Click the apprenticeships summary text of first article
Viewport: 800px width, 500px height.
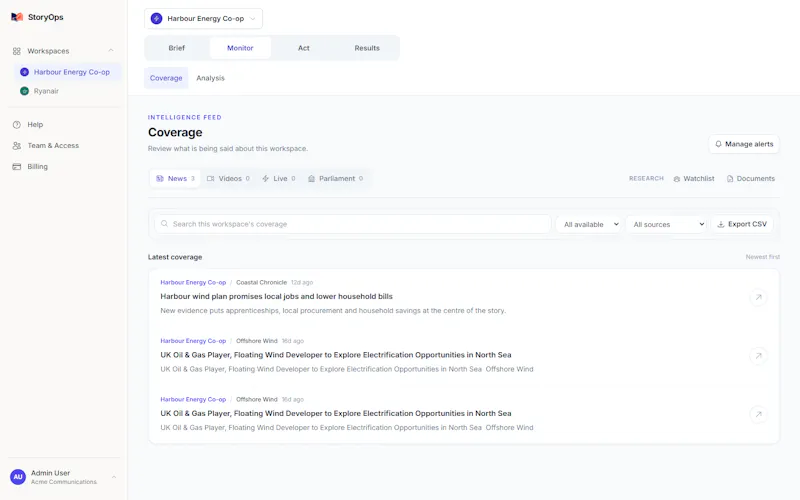(x=333, y=311)
